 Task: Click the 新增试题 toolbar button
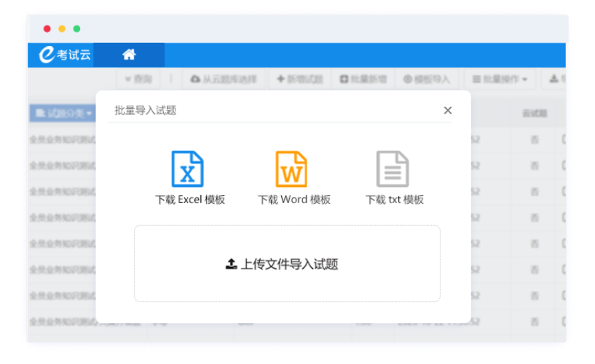click(x=299, y=79)
